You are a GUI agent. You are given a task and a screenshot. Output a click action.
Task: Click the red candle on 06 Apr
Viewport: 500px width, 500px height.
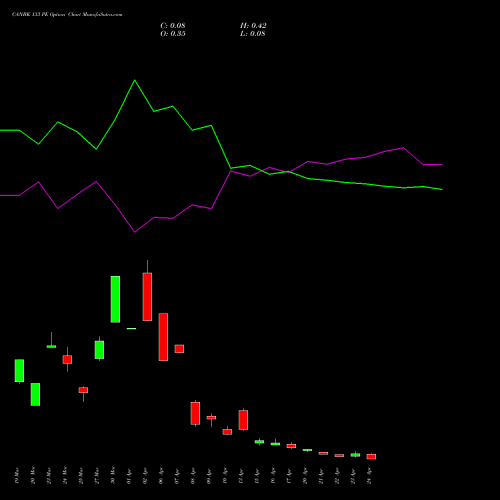(x=163, y=337)
